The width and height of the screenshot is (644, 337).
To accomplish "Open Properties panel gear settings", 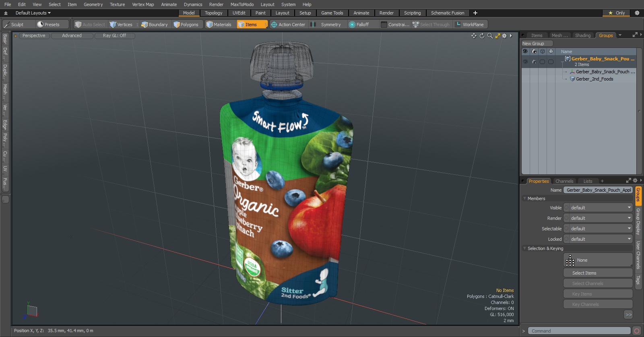I will (x=635, y=180).
